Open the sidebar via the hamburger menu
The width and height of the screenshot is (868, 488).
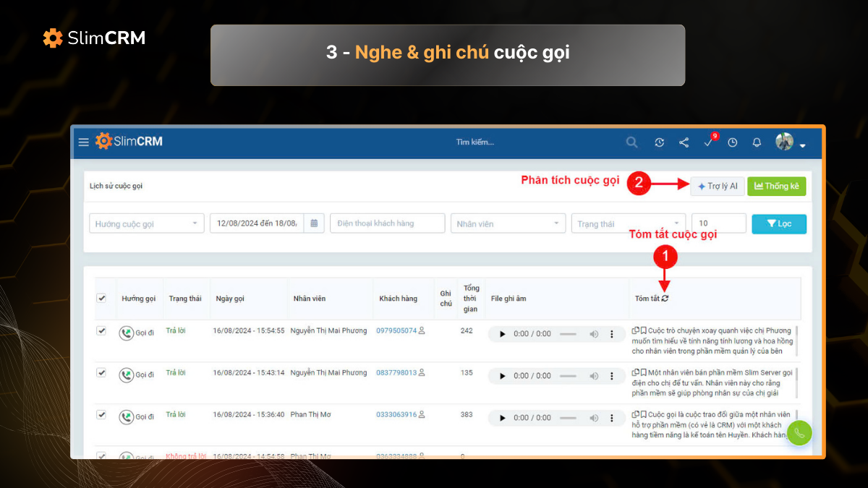click(x=83, y=142)
